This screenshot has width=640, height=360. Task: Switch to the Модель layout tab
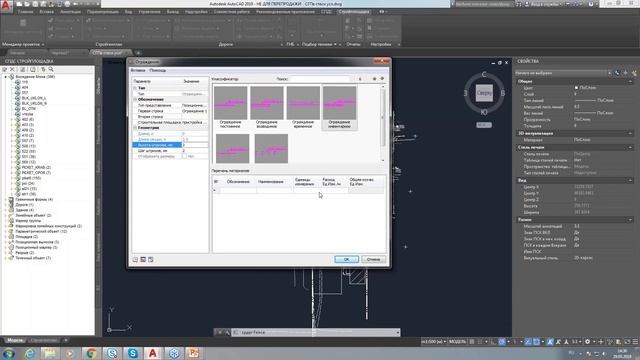pos(15,340)
